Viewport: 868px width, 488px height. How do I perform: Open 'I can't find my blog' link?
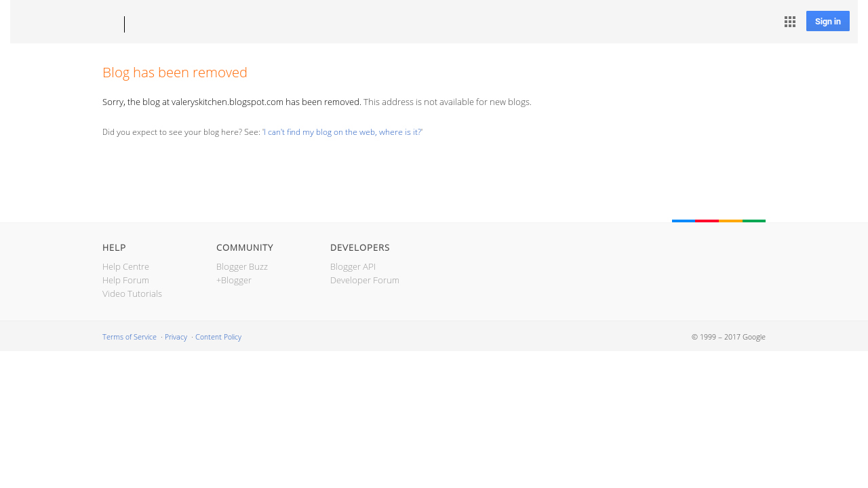(x=342, y=132)
